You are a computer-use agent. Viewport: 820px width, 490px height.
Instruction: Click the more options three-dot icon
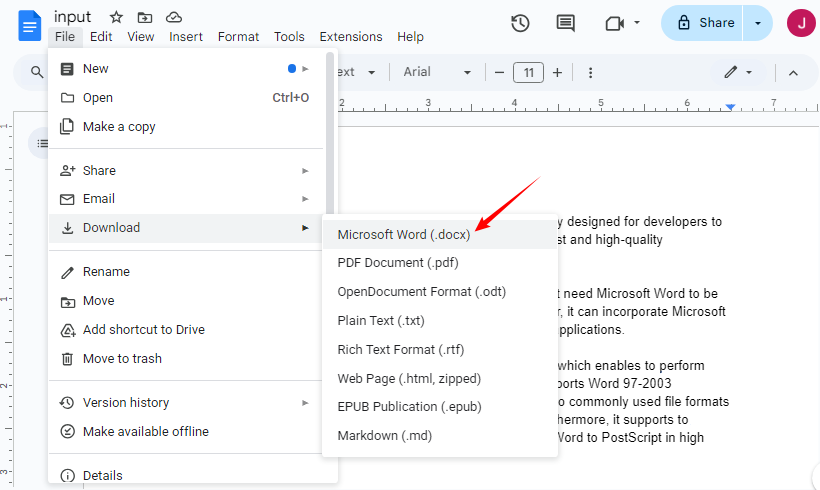(x=590, y=72)
